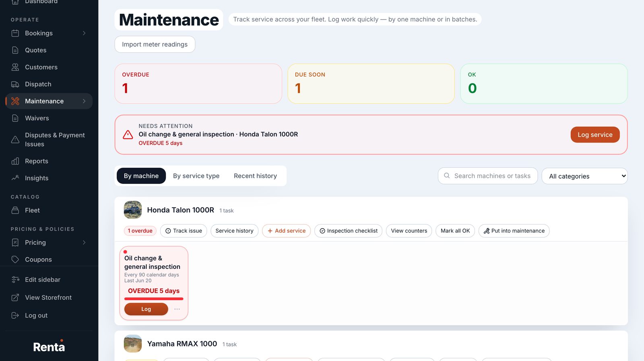
Task: Open the All categories dropdown
Action: pyautogui.click(x=584, y=176)
